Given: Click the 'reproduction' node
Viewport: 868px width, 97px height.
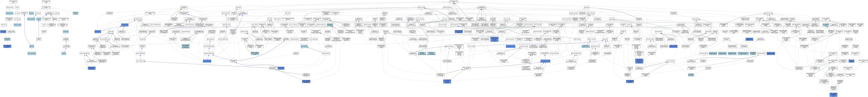Looking at the screenshot, I should coord(239,7).
